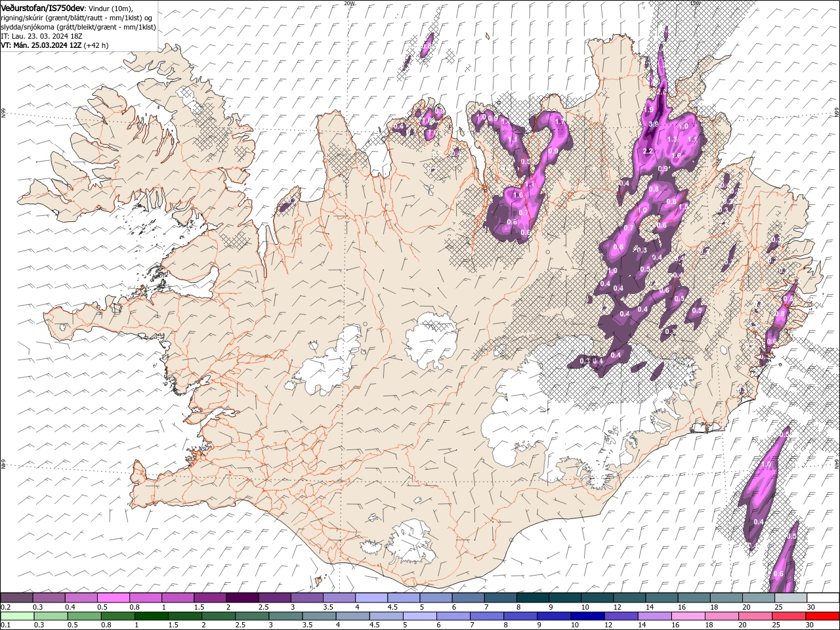The width and height of the screenshot is (840, 630).
Task: Click the '0.1' label on the rain scale
Action: [x=6, y=625]
